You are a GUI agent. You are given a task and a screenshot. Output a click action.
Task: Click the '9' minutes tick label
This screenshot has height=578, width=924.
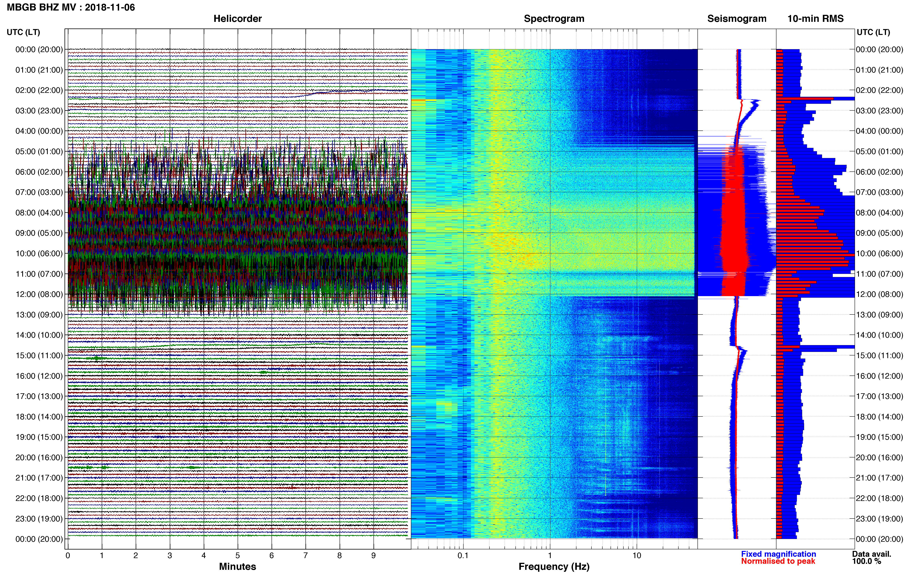click(373, 555)
